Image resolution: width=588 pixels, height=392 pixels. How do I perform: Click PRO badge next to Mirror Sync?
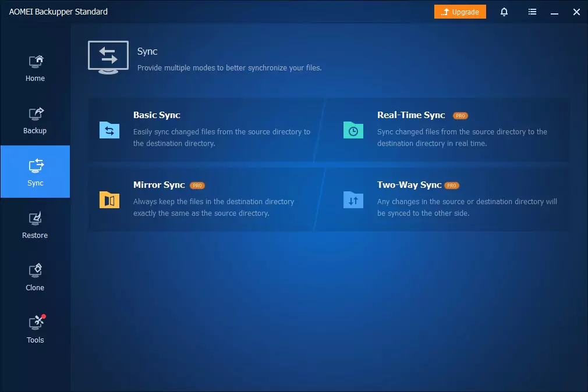tap(197, 186)
